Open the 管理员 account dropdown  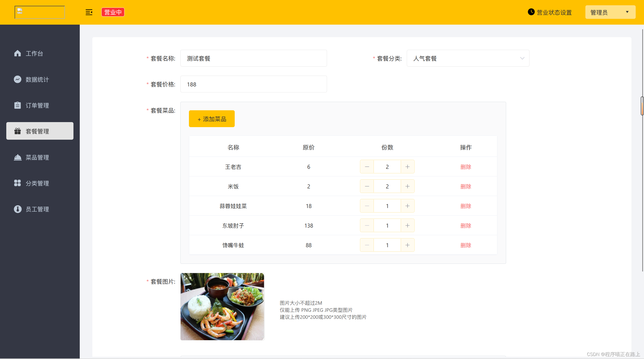click(x=610, y=12)
